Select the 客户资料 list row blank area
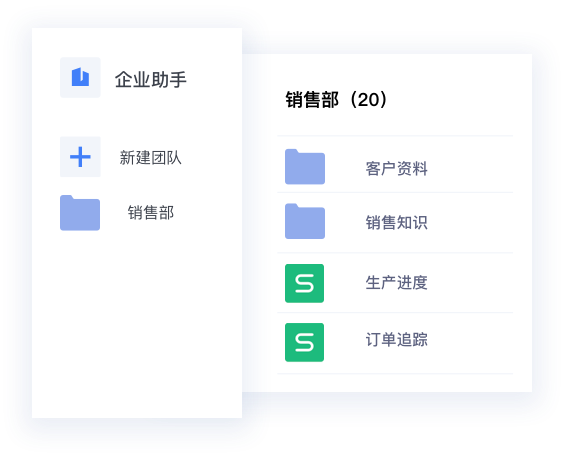This screenshot has width=564, height=458. [471, 164]
